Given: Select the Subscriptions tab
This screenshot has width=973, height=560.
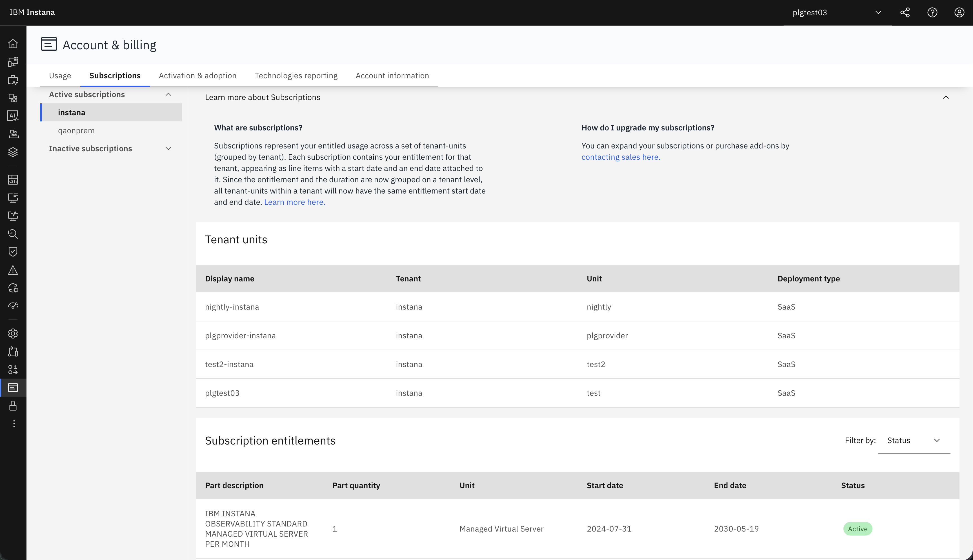Looking at the screenshot, I should click(x=115, y=76).
